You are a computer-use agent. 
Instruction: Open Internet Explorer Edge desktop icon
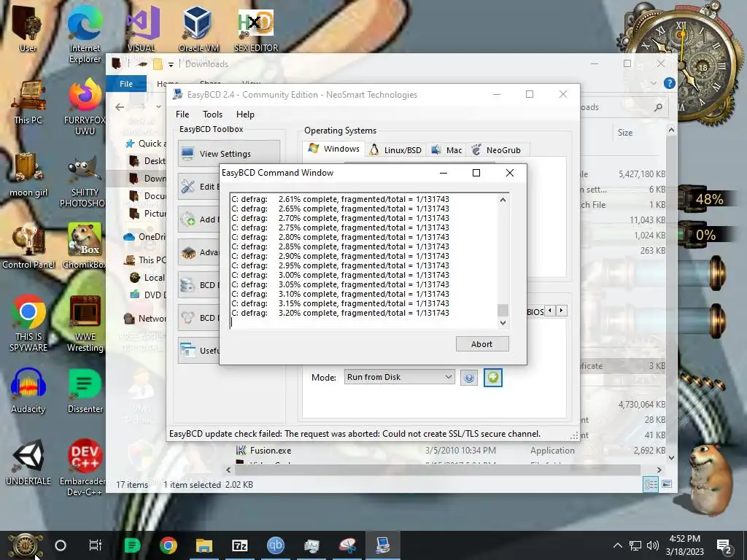point(85,34)
